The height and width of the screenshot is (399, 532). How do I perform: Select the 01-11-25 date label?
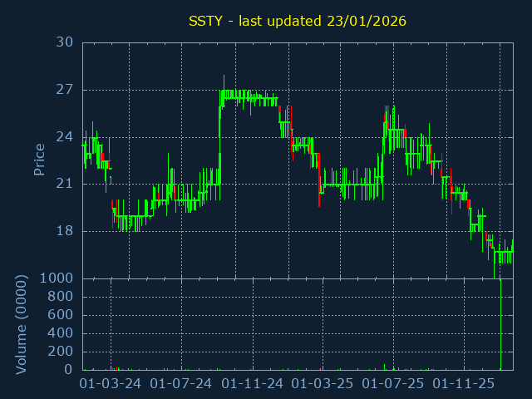[x=466, y=384]
